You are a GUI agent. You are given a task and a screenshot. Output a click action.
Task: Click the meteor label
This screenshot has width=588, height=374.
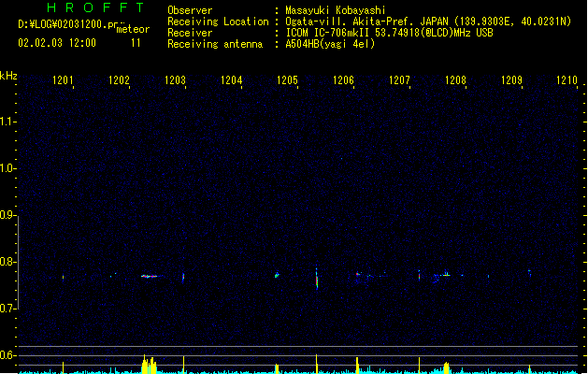133,29
